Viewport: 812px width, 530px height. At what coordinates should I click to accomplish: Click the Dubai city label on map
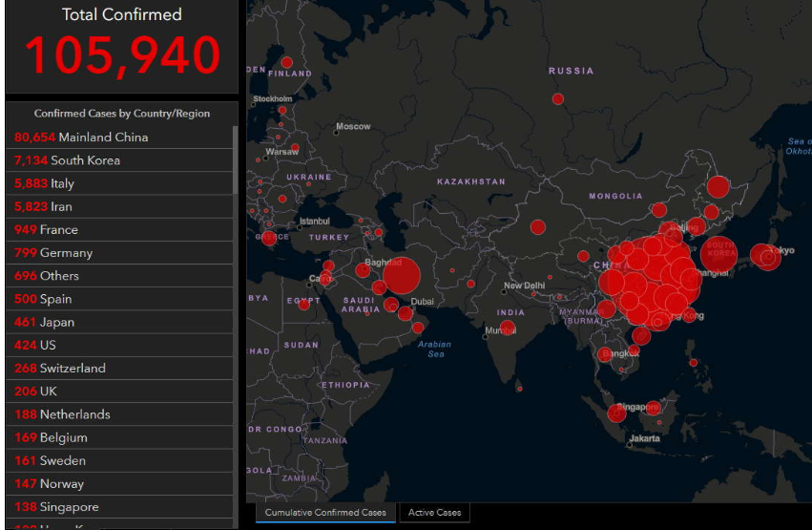(422, 302)
